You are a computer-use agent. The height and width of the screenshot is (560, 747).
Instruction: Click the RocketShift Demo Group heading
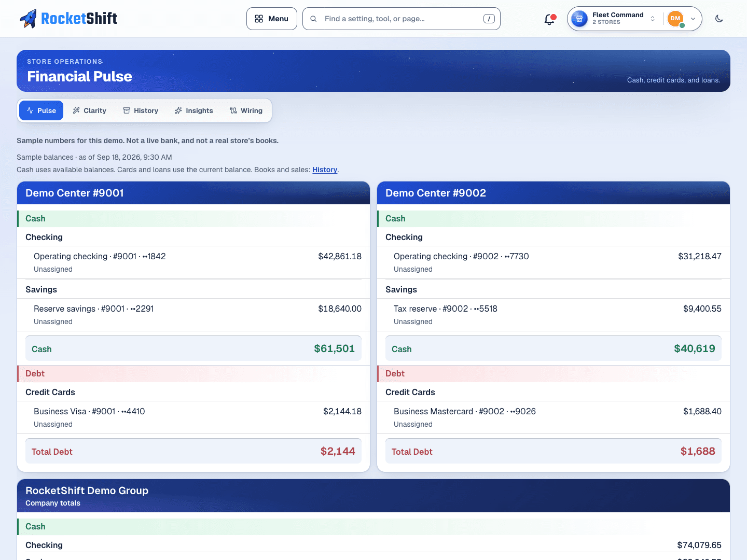pyautogui.click(x=87, y=491)
